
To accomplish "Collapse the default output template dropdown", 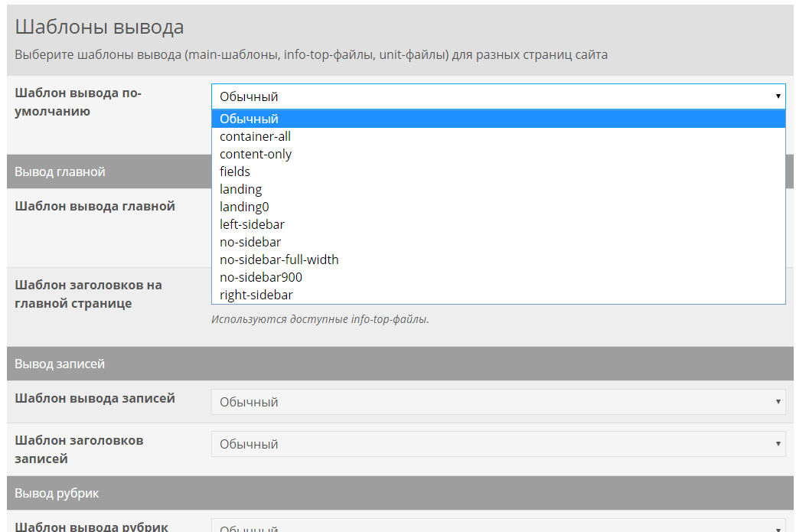I will pos(497,96).
